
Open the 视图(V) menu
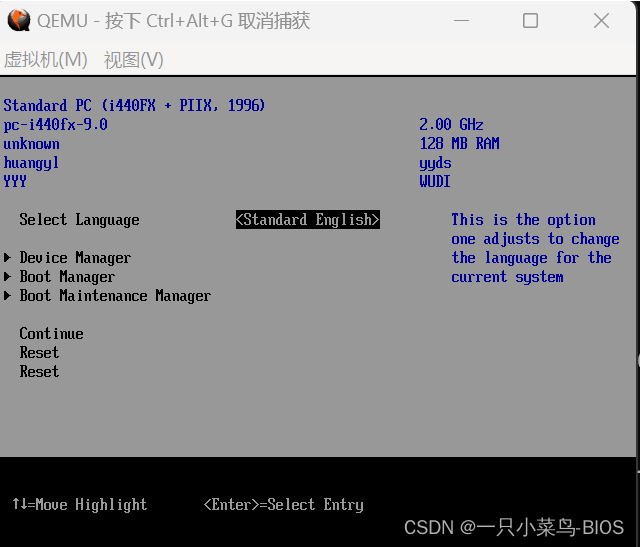tap(133, 60)
